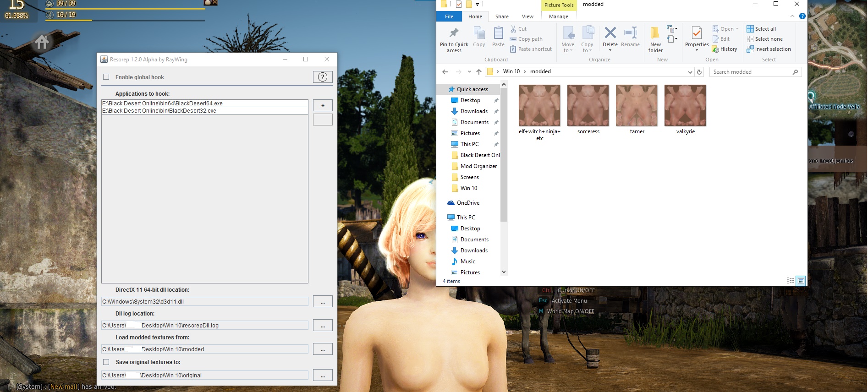Browse for original textures folder
868x392 pixels.
click(323, 376)
